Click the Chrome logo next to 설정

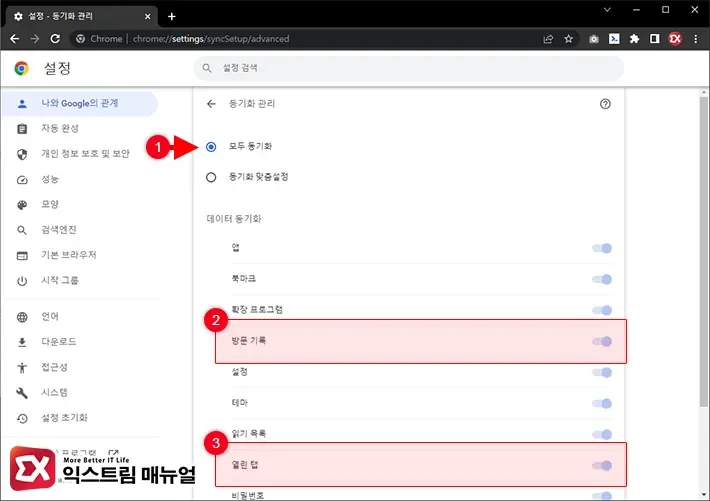point(21,68)
